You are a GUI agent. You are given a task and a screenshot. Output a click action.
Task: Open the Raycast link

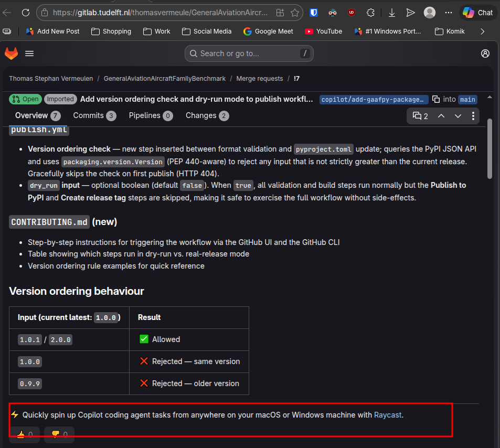tap(387, 415)
